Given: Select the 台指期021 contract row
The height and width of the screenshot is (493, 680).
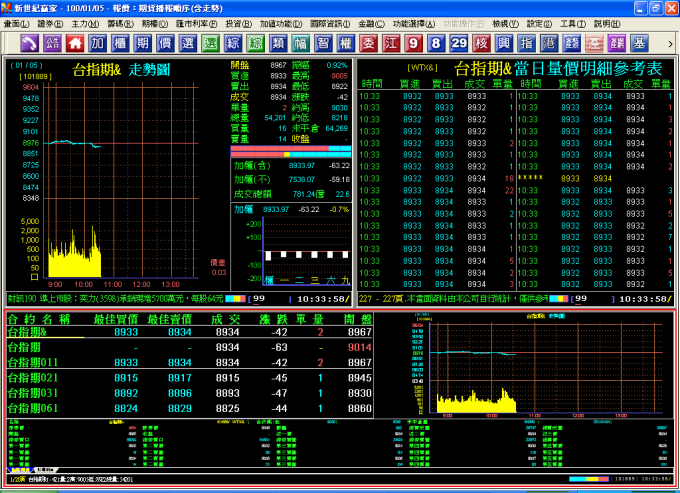Looking at the screenshot, I should coord(190,378).
